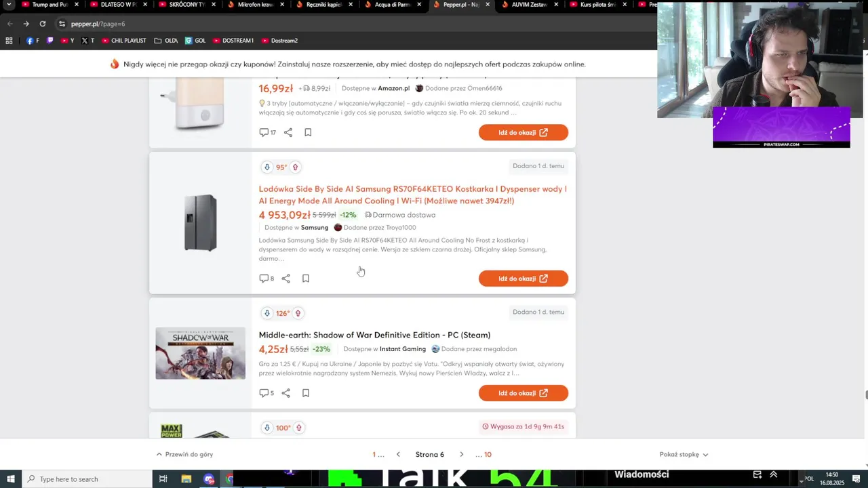Expand the browser tab search dropdown
This screenshot has height=488, width=868.
(9, 5)
